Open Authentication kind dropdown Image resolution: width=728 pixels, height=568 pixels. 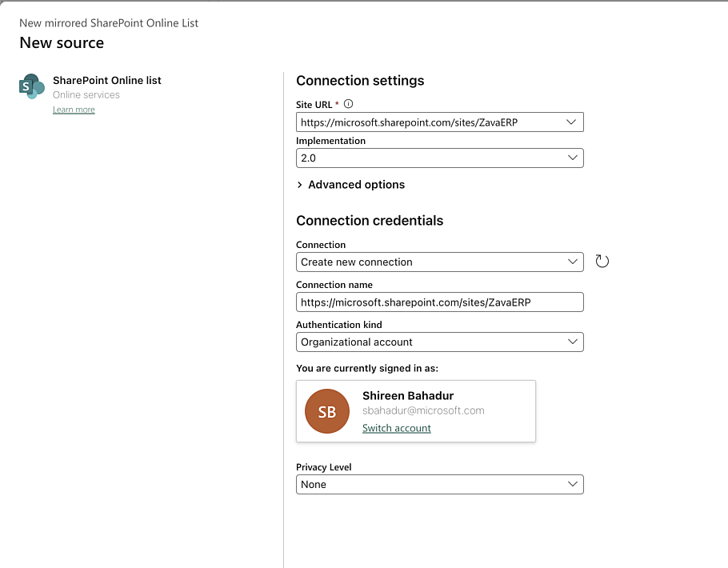click(x=439, y=342)
